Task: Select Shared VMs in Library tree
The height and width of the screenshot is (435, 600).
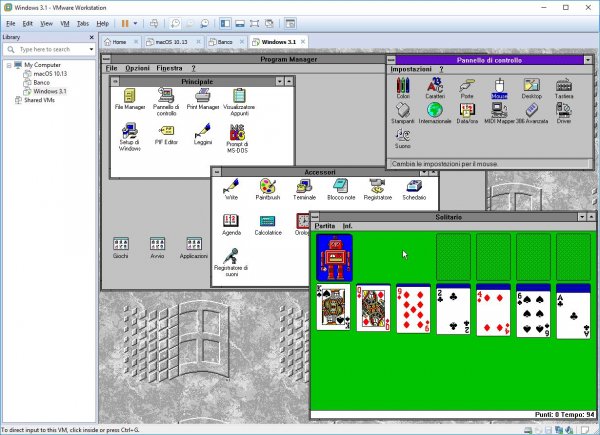Action: (x=39, y=100)
